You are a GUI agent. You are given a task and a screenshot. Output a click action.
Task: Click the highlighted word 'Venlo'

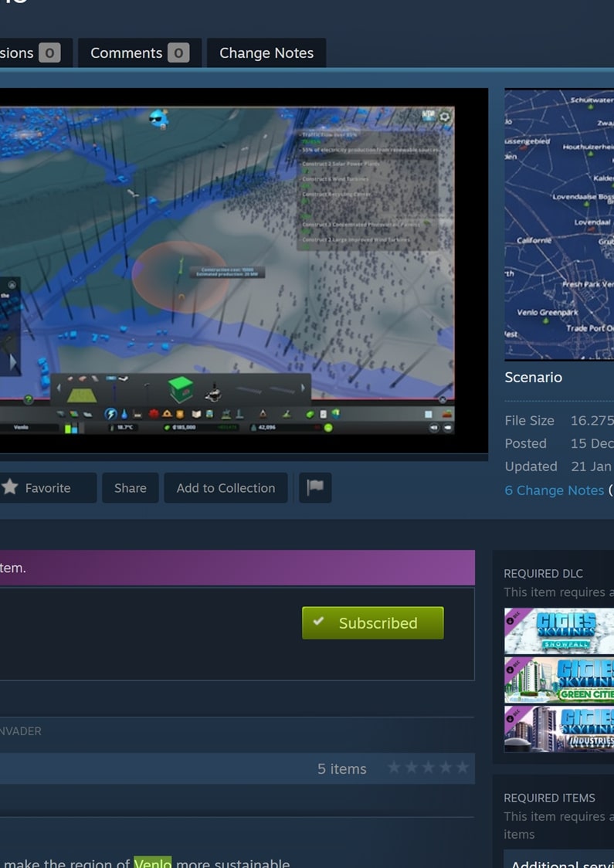153,863
